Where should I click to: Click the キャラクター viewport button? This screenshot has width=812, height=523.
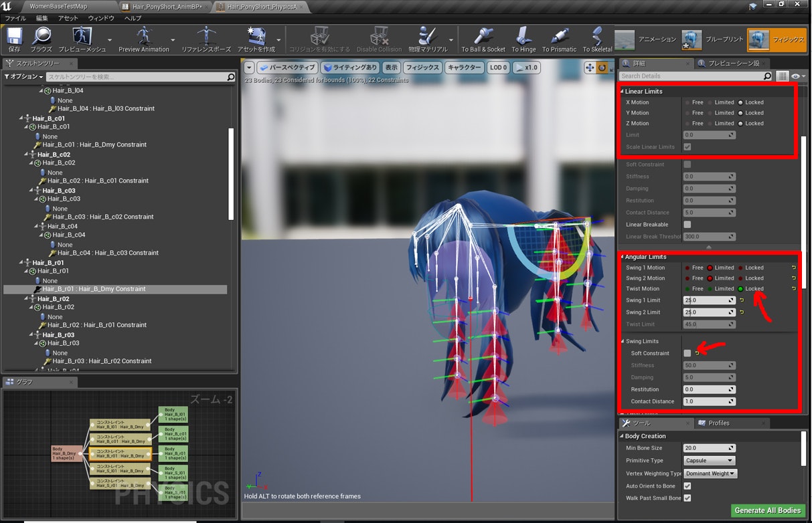[464, 68]
